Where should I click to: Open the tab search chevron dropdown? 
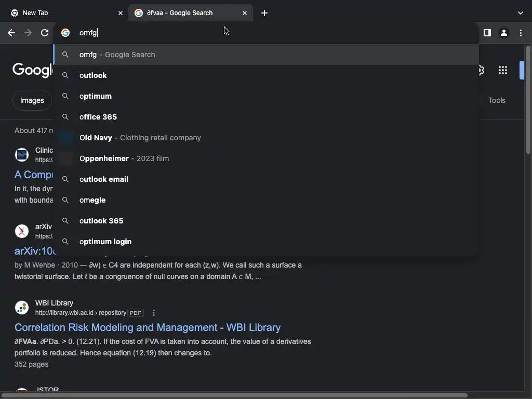coord(521,13)
